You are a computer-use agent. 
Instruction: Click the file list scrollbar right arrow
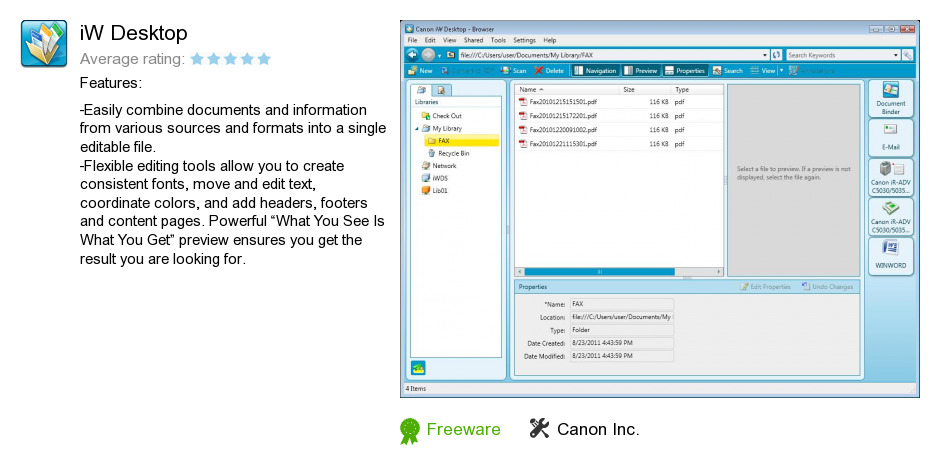(x=719, y=272)
